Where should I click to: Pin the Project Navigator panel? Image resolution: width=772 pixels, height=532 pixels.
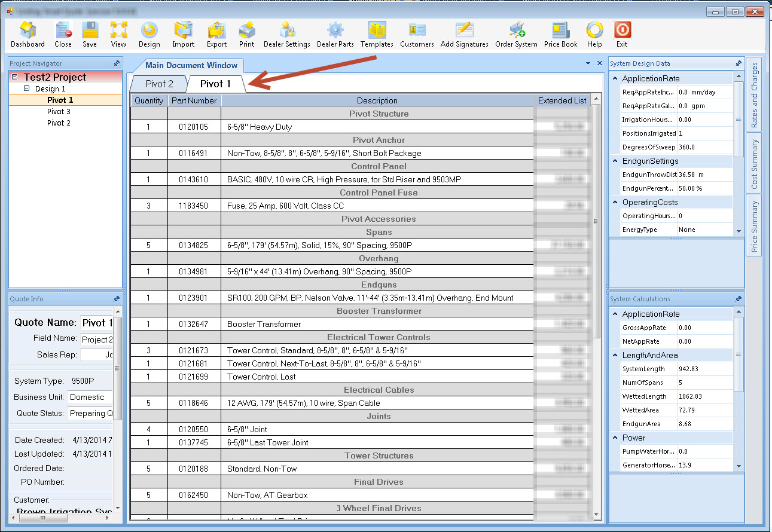(x=116, y=63)
